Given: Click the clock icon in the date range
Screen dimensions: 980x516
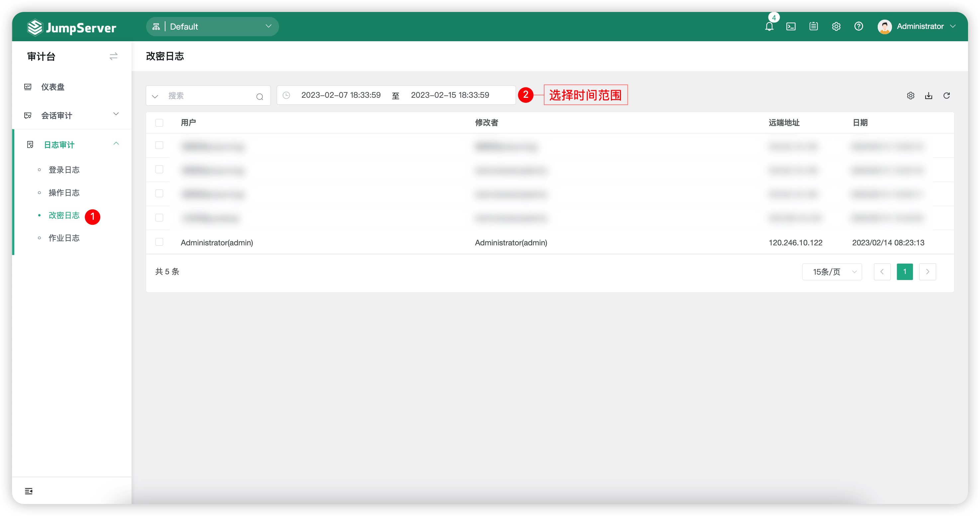Looking at the screenshot, I should click(286, 95).
